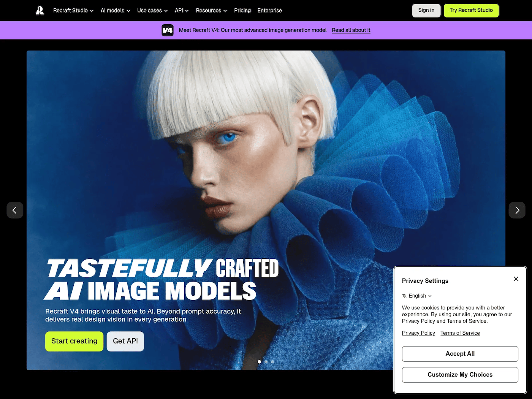
Task: Jump to third carousel slide dot
Action: pyautogui.click(x=272, y=362)
